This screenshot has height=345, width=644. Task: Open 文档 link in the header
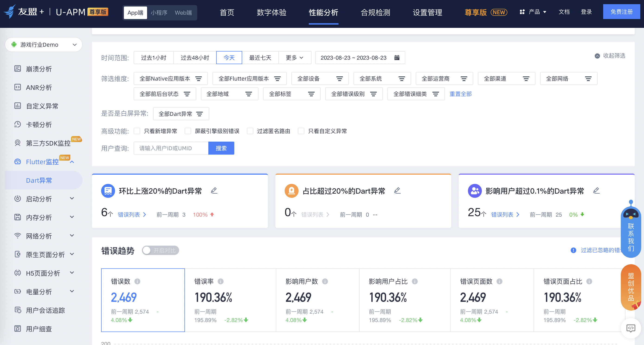click(x=564, y=12)
